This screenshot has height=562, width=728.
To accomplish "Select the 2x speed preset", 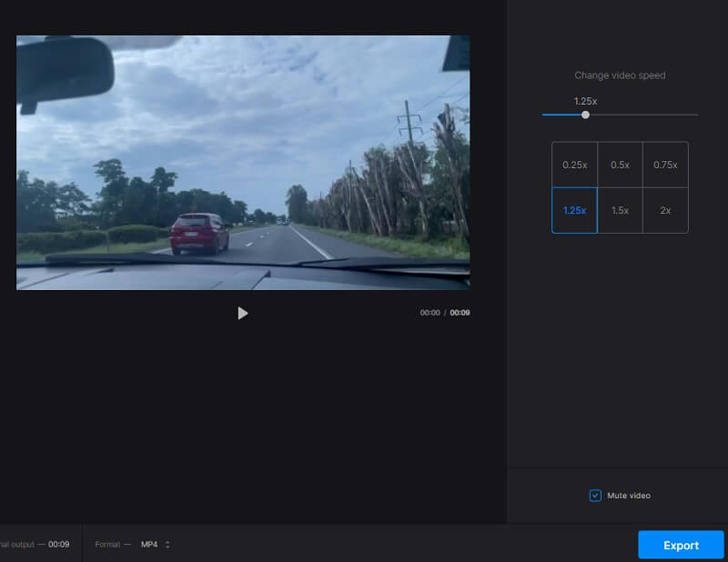I will (665, 210).
